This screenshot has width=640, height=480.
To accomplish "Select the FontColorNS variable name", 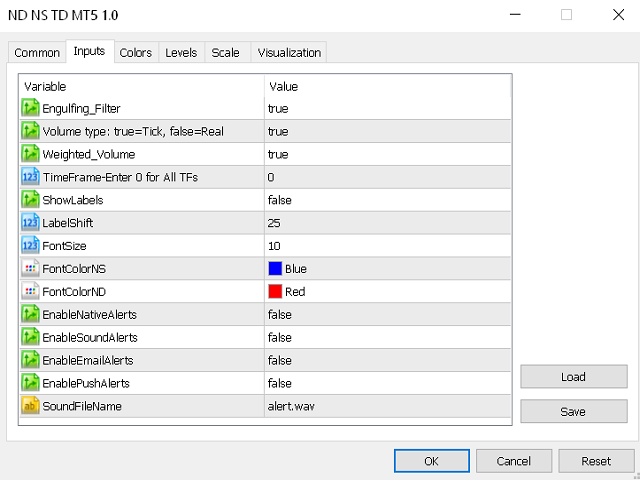I will 74,269.
